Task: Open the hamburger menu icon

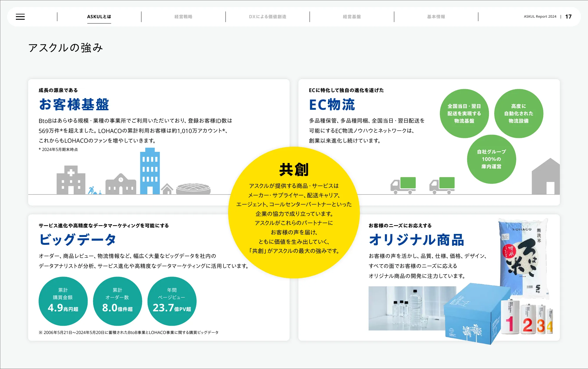Action: click(x=20, y=17)
